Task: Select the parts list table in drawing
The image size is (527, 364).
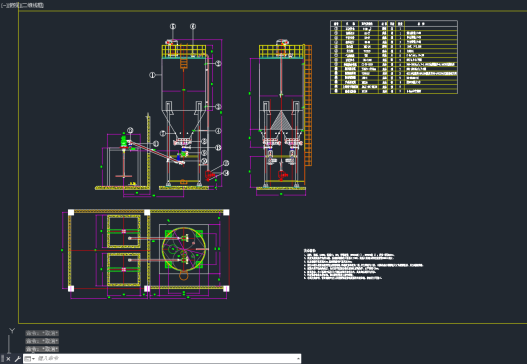Action: tap(394, 57)
